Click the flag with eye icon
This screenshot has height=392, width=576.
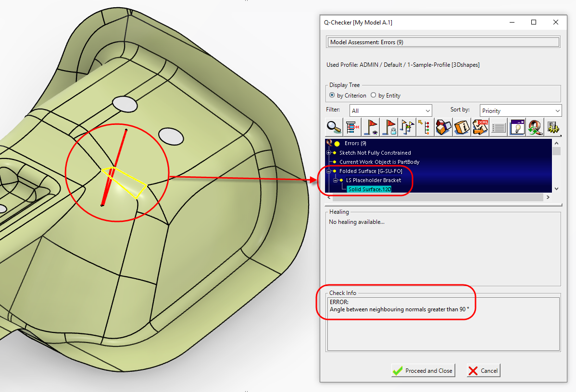(x=370, y=127)
